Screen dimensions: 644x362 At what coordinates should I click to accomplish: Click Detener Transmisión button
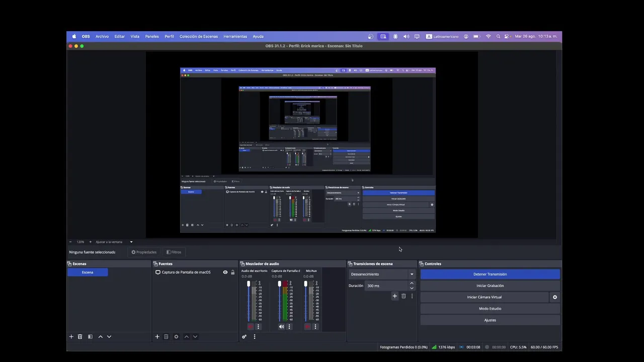(x=490, y=275)
